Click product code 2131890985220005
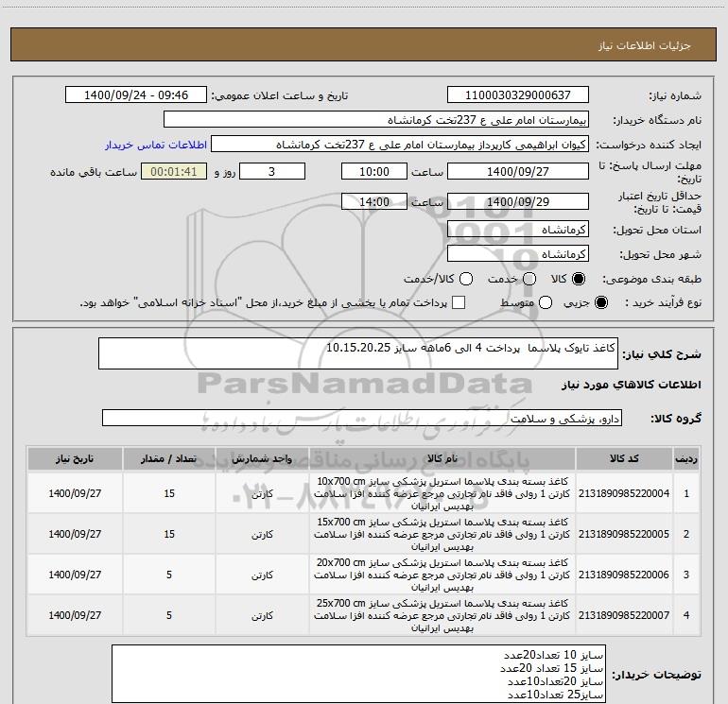This screenshot has height=704, width=728. point(624,534)
